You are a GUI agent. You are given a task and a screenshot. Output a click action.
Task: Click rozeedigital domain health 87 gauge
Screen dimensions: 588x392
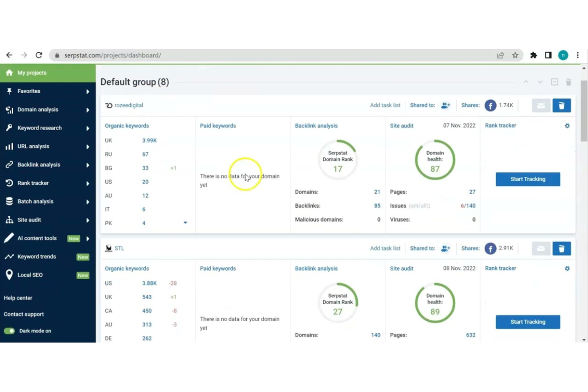pos(435,160)
